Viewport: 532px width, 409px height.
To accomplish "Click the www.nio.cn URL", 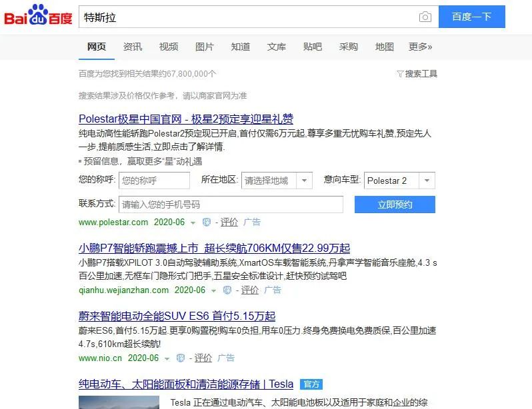I will click(x=100, y=358).
